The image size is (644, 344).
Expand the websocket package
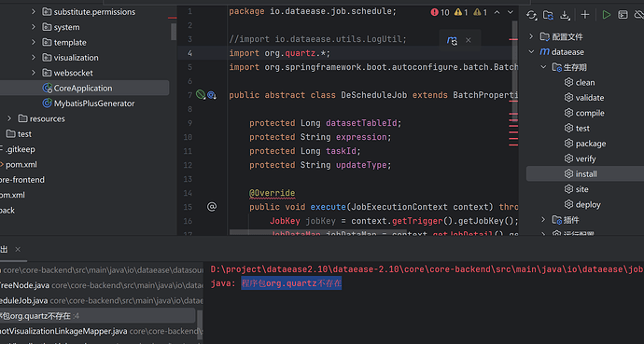click(34, 73)
